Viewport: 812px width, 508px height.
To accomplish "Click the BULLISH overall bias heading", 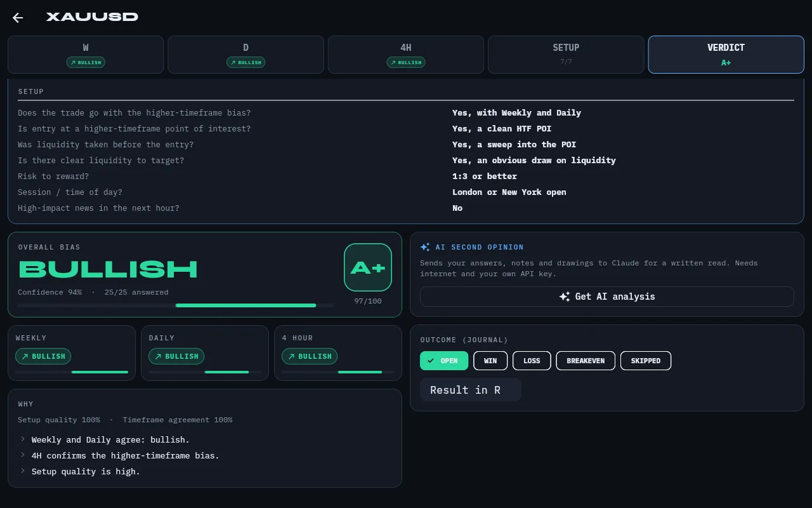I will point(108,269).
